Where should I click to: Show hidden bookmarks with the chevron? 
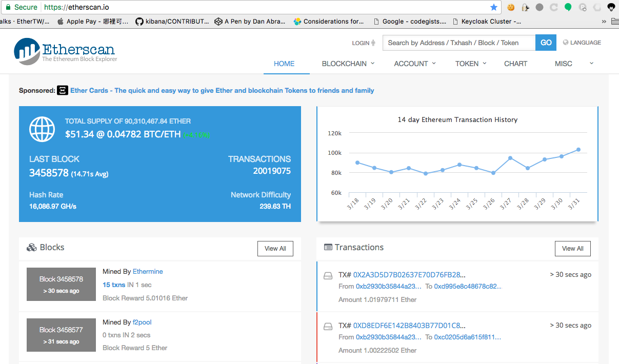[604, 22]
